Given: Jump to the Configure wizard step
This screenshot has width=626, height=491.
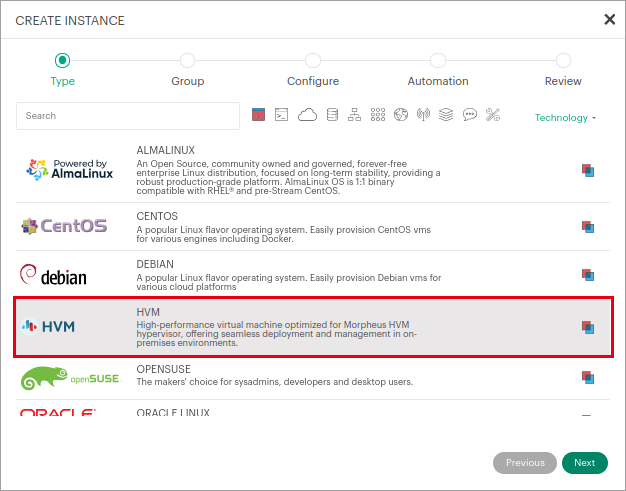Looking at the screenshot, I should (313, 81).
